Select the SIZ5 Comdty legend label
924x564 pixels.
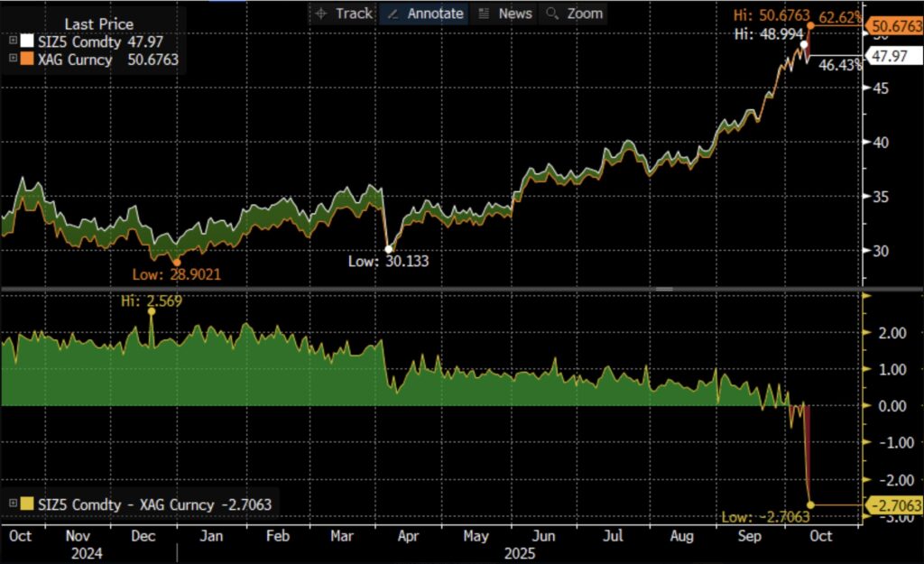click(x=79, y=42)
